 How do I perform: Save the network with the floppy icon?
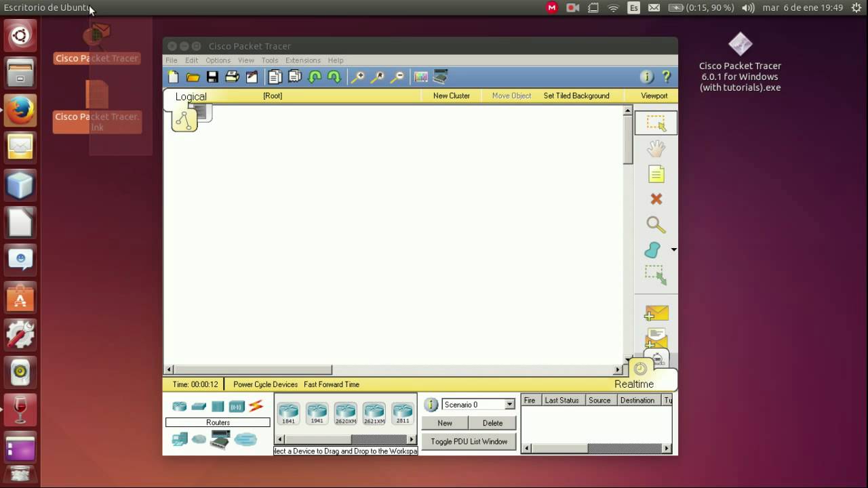[213, 77]
